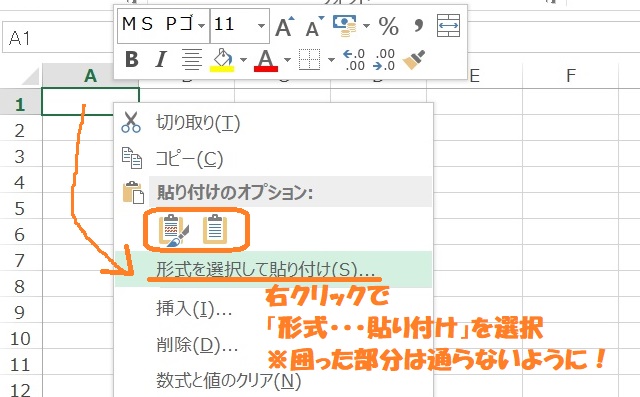Click Borders icon in mini toolbar
The height and width of the screenshot is (397, 640).
309,60
